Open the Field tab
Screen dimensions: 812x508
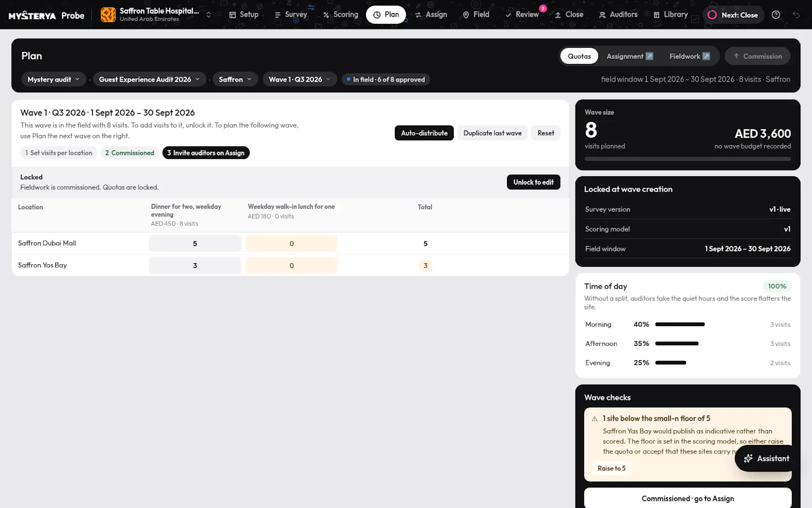pyautogui.click(x=476, y=15)
